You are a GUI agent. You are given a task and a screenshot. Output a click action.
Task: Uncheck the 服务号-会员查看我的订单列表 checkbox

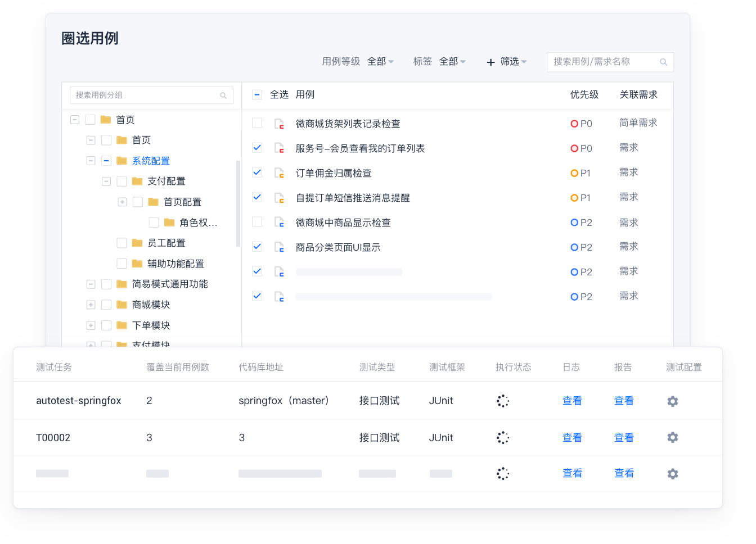(x=257, y=148)
